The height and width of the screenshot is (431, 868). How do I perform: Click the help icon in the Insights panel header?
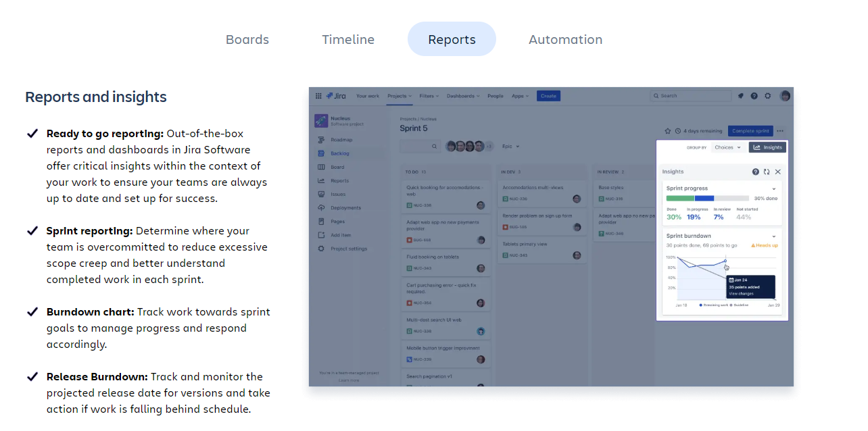[x=756, y=172]
